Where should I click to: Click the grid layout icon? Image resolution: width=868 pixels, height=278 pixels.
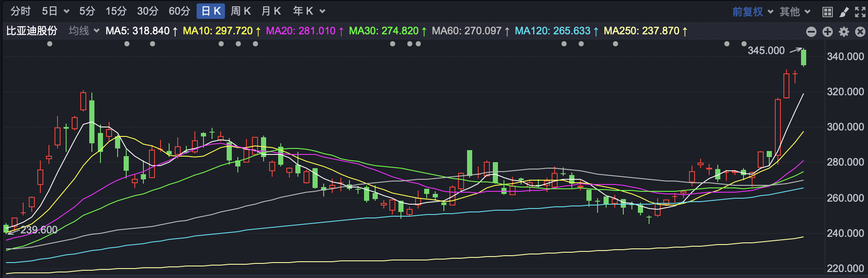828,12
